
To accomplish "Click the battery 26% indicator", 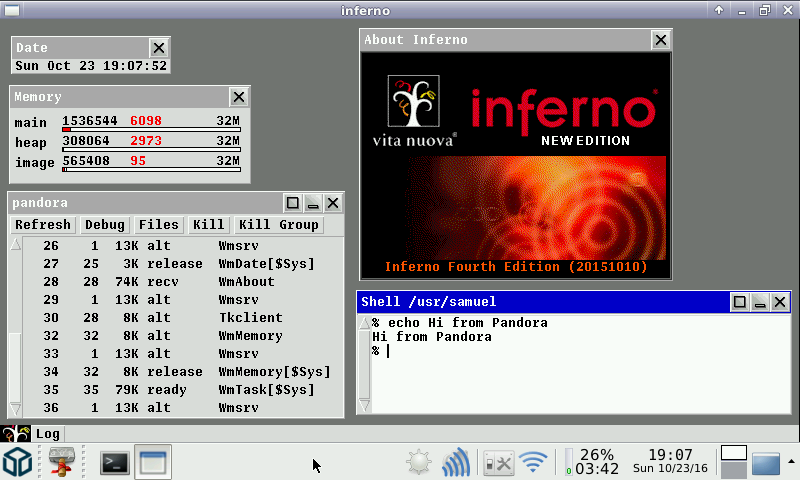I will [x=592, y=462].
